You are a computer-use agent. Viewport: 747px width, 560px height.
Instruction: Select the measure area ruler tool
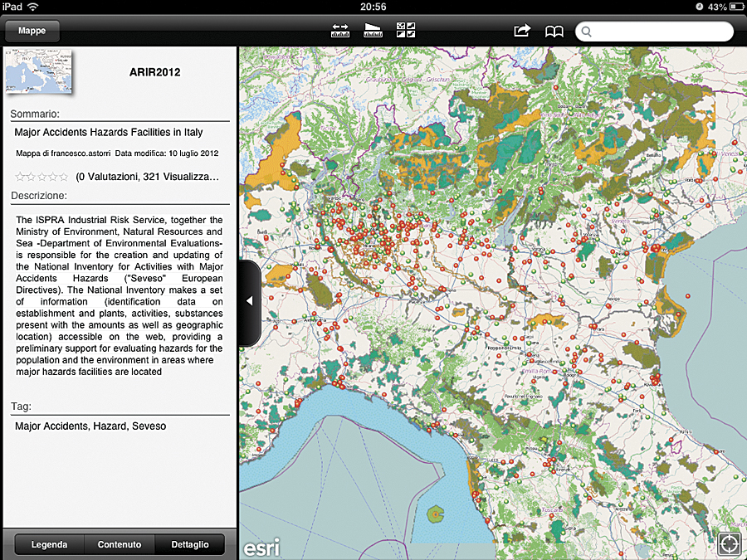click(x=373, y=31)
